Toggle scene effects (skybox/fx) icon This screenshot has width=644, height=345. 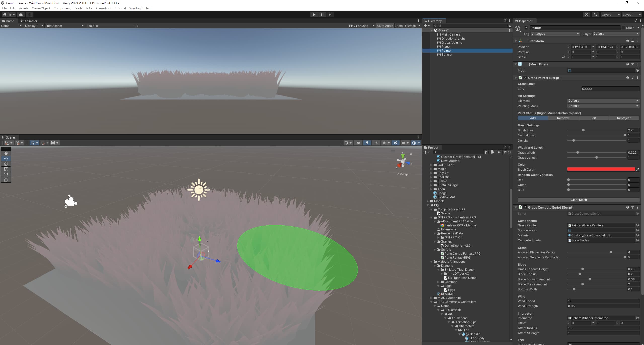click(384, 143)
